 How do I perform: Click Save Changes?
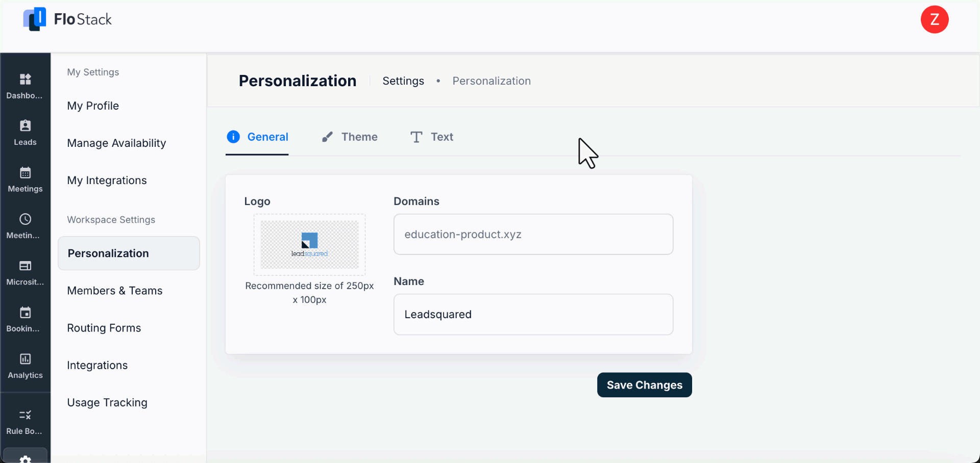(644, 385)
